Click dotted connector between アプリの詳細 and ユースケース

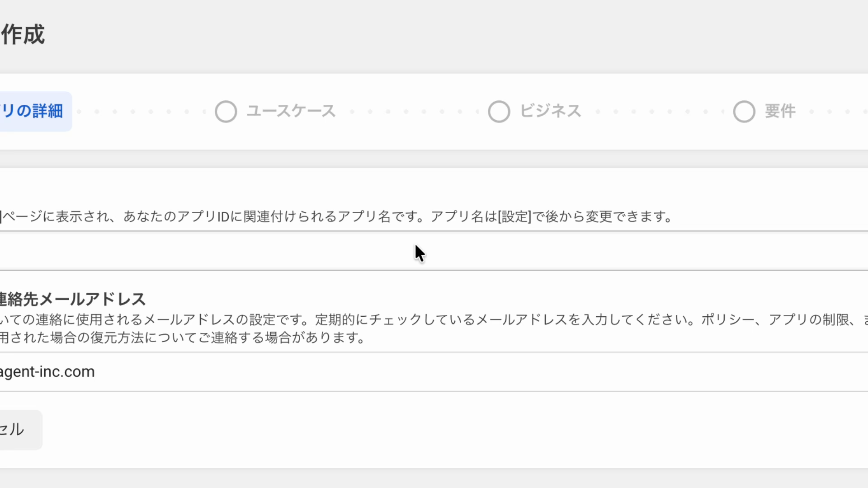tap(142, 112)
